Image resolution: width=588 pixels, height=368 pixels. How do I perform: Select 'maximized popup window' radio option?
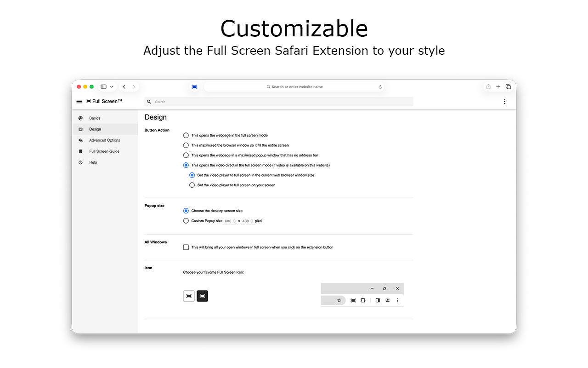[x=186, y=155]
